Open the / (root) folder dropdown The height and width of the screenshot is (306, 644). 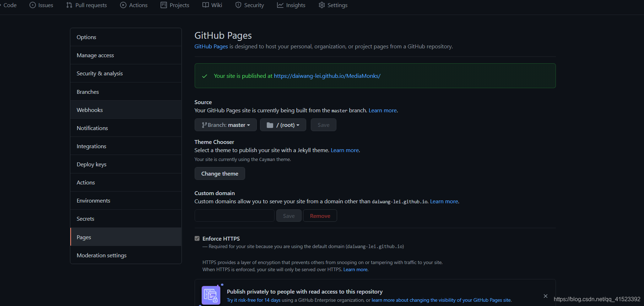click(x=283, y=125)
